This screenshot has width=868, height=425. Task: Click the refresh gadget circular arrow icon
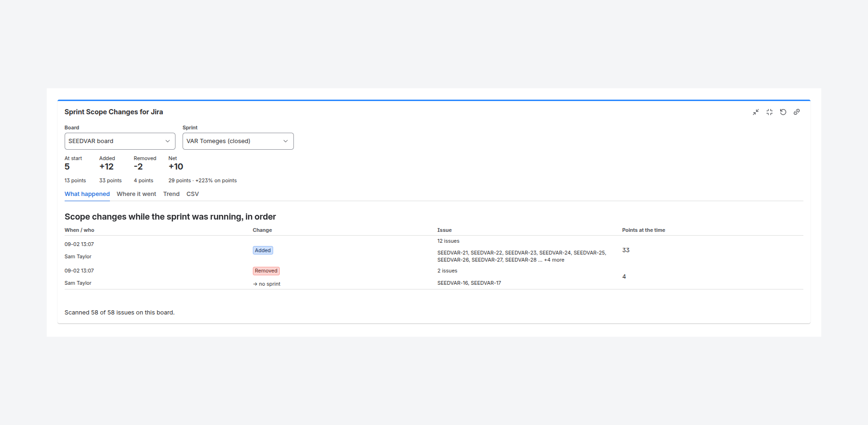point(783,112)
